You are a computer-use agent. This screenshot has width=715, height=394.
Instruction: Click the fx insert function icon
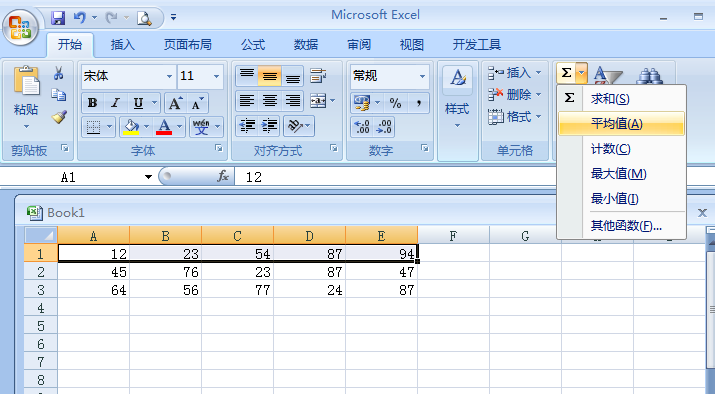pyautogui.click(x=223, y=176)
